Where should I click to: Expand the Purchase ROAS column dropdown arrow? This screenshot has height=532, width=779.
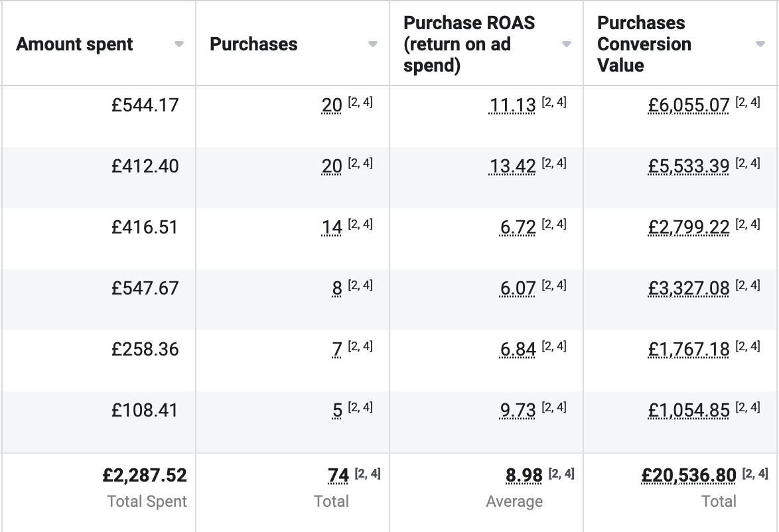[x=566, y=44]
